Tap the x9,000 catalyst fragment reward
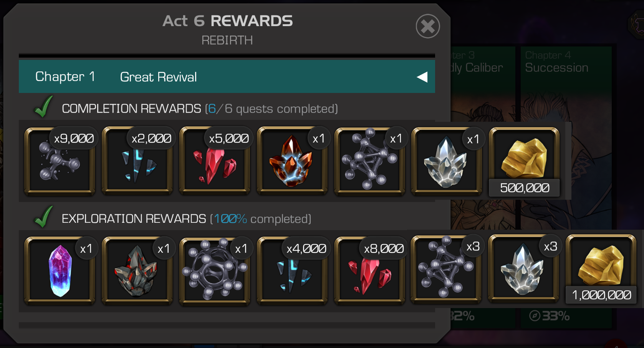 pos(60,161)
